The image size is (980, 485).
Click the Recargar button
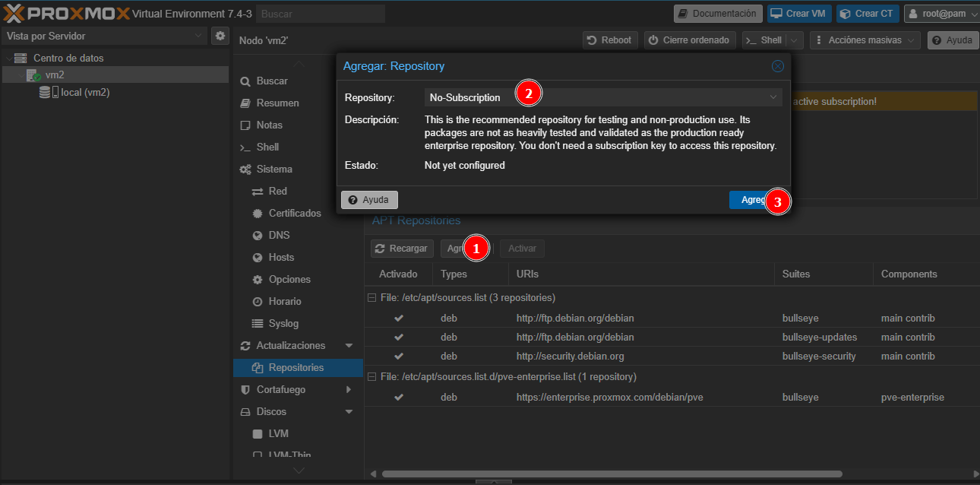(402, 249)
